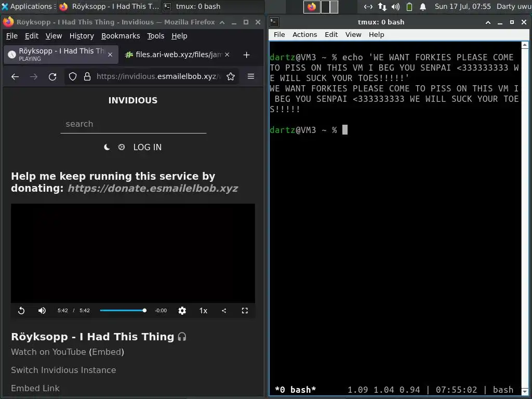
Task: Open the network connection tray icon
Action: pos(368,6)
